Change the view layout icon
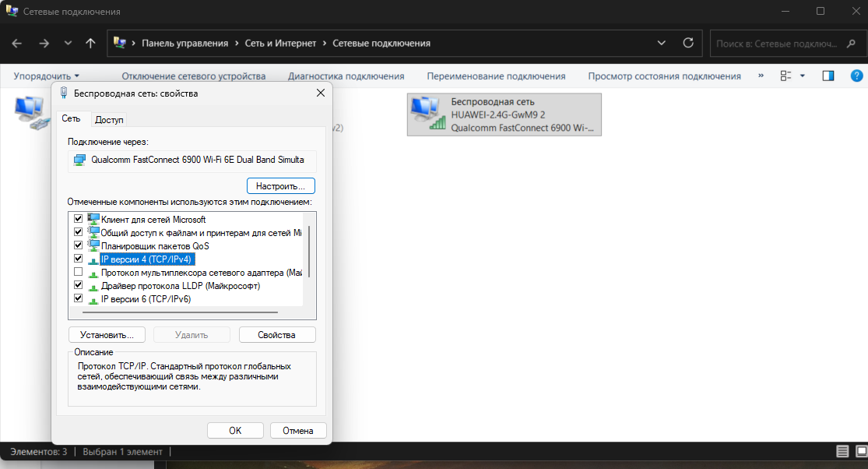 click(785, 76)
